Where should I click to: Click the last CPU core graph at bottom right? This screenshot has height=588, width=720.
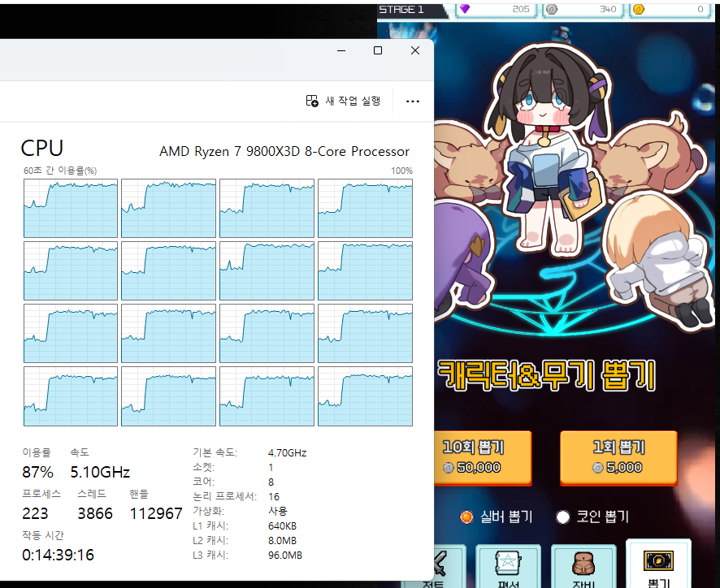[x=365, y=396]
